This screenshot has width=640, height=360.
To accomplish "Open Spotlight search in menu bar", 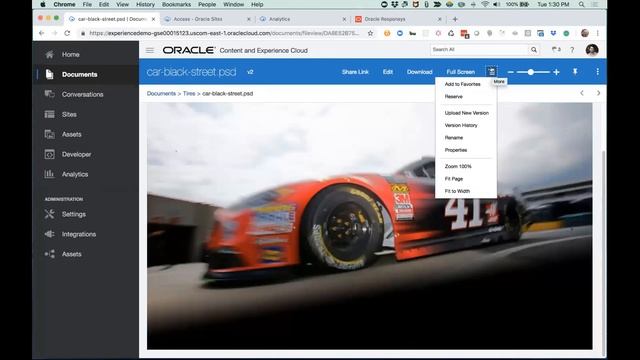I will tap(581, 4).
